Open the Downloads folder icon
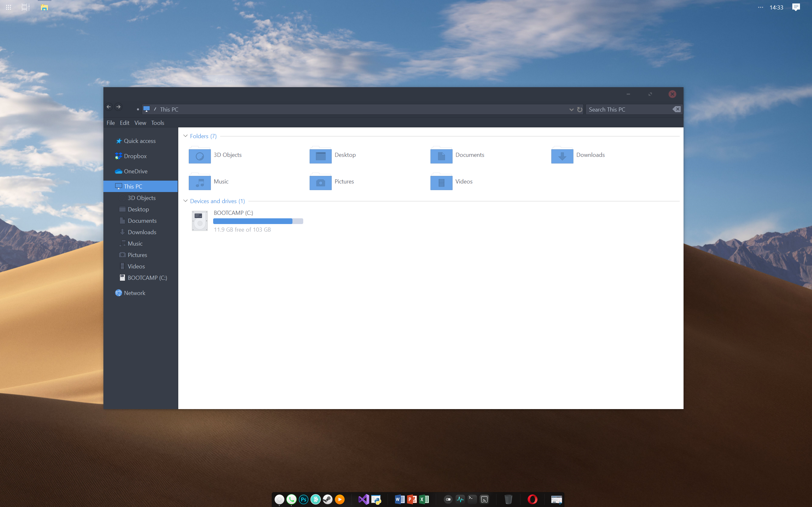This screenshot has width=812, height=507. (x=562, y=155)
